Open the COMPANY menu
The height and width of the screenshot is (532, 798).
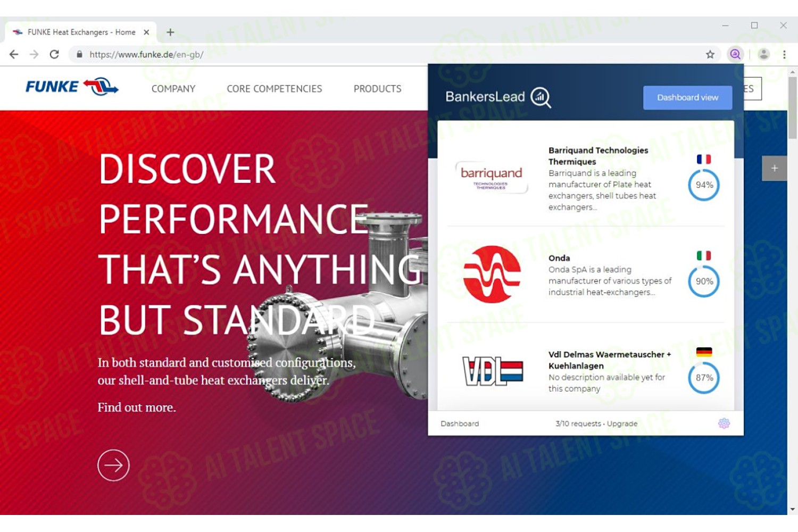[173, 89]
